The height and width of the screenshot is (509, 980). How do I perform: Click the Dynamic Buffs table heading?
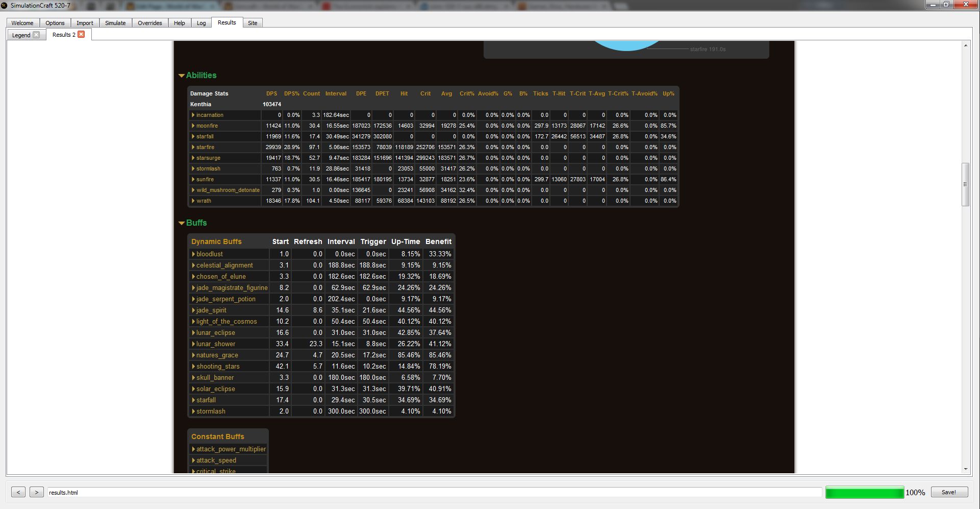(x=216, y=241)
